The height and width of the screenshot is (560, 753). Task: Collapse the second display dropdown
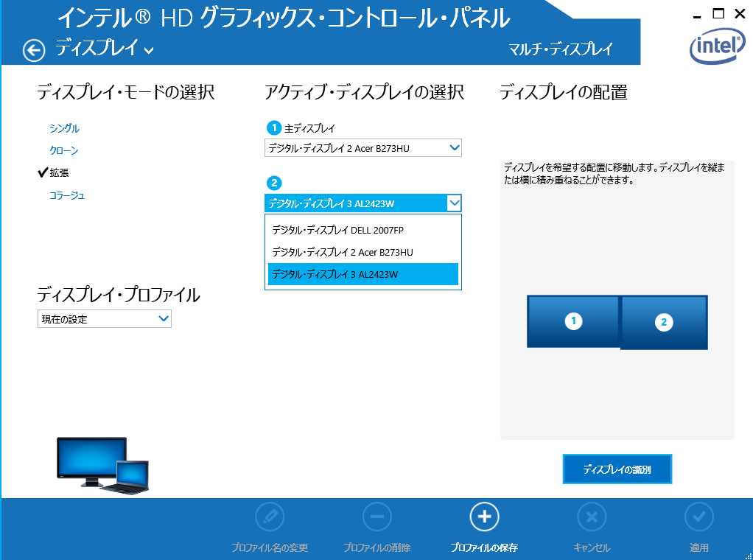(x=454, y=203)
